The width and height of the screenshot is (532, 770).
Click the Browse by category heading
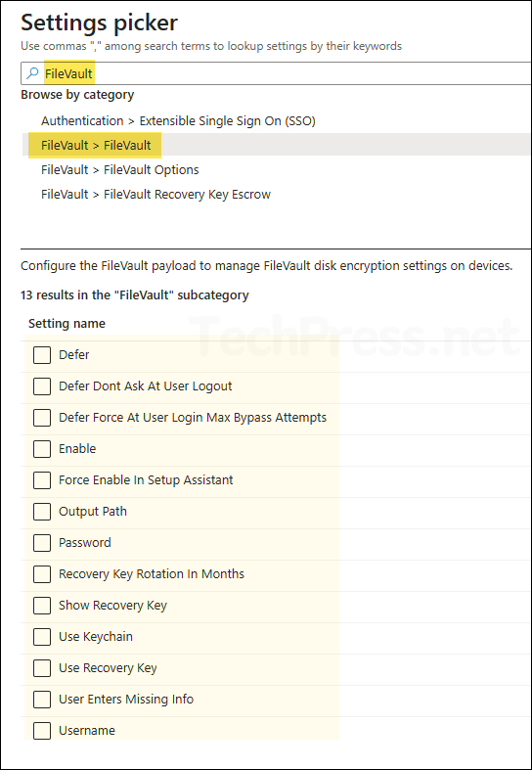click(x=77, y=94)
